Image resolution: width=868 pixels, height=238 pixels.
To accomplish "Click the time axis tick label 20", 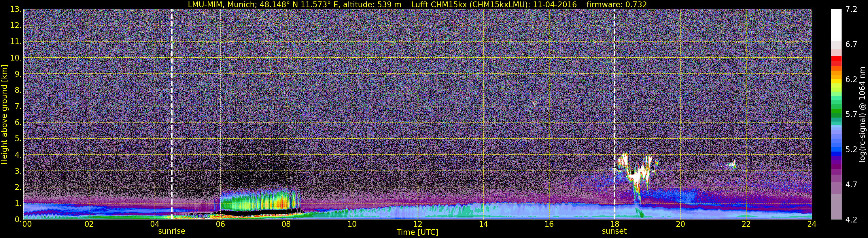I will pyautogui.click(x=680, y=224).
